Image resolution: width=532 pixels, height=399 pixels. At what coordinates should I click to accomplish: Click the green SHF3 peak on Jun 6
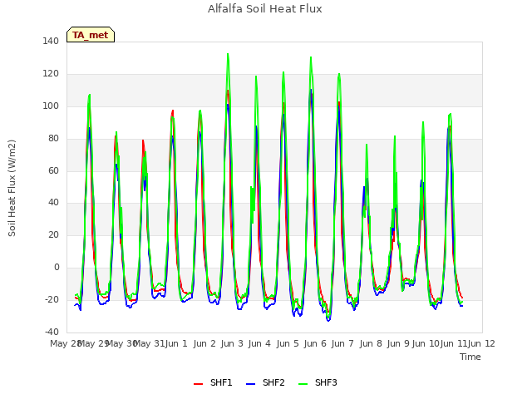311,57
